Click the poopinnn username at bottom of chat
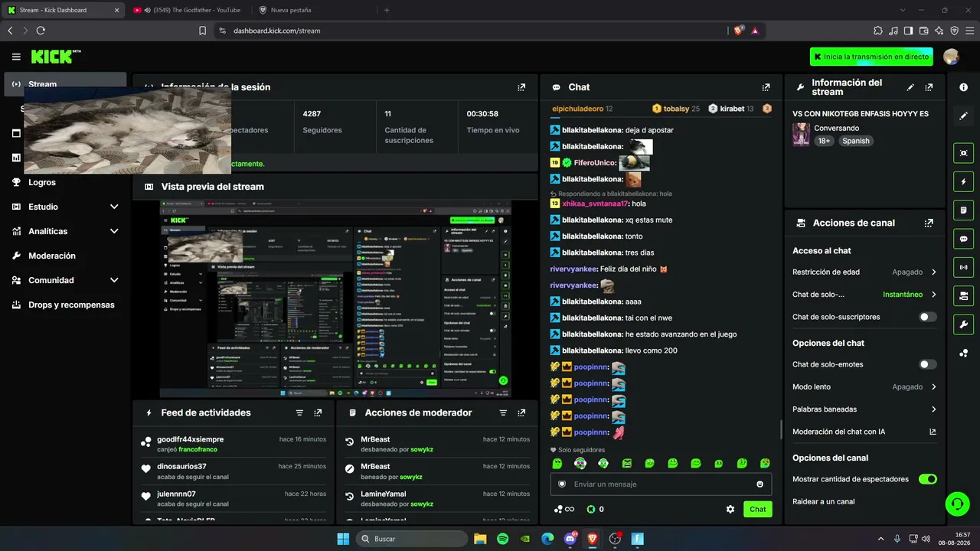This screenshot has height=551, width=980. click(x=591, y=432)
